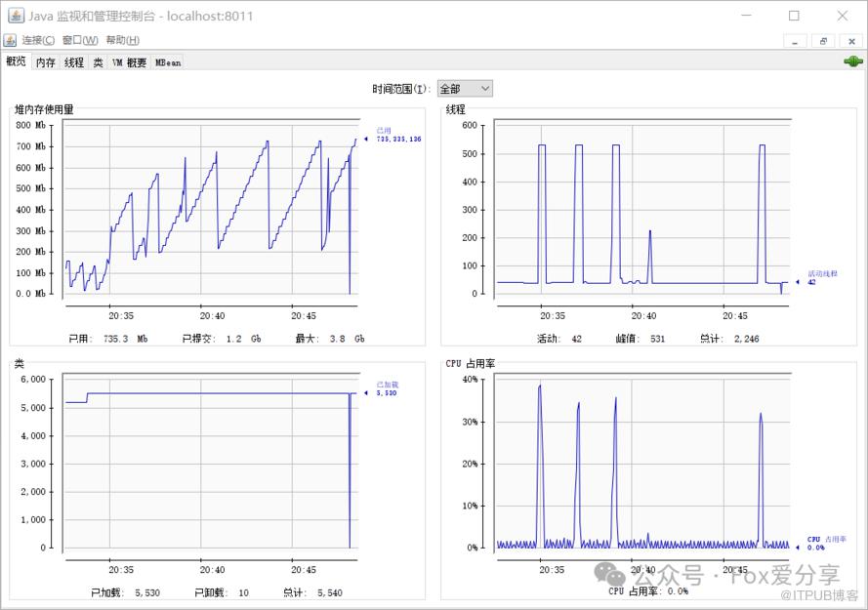Image resolution: width=868 pixels, height=610 pixels.
Task: Close the inner console frame
Action: tap(851, 41)
